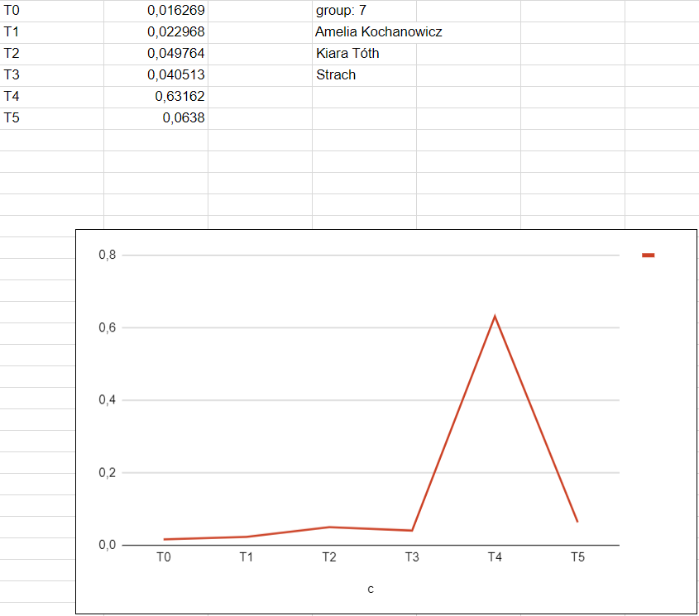Select the 0,4 vertical axis label
The height and width of the screenshot is (616, 699).
point(108,400)
